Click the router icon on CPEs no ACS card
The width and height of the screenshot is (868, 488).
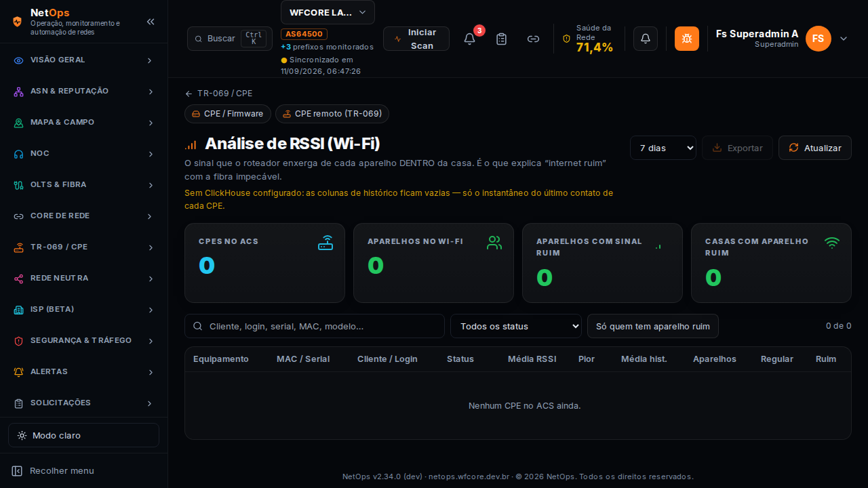click(x=325, y=243)
